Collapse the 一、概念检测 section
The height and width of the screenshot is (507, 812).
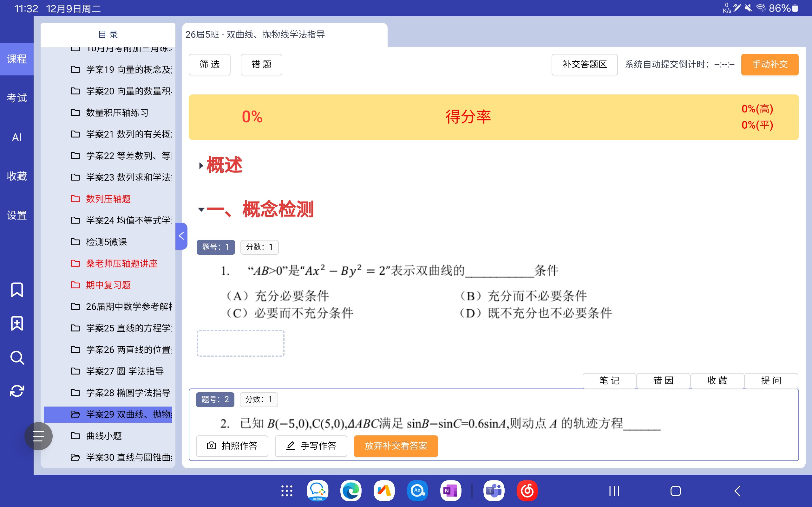tap(201, 209)
